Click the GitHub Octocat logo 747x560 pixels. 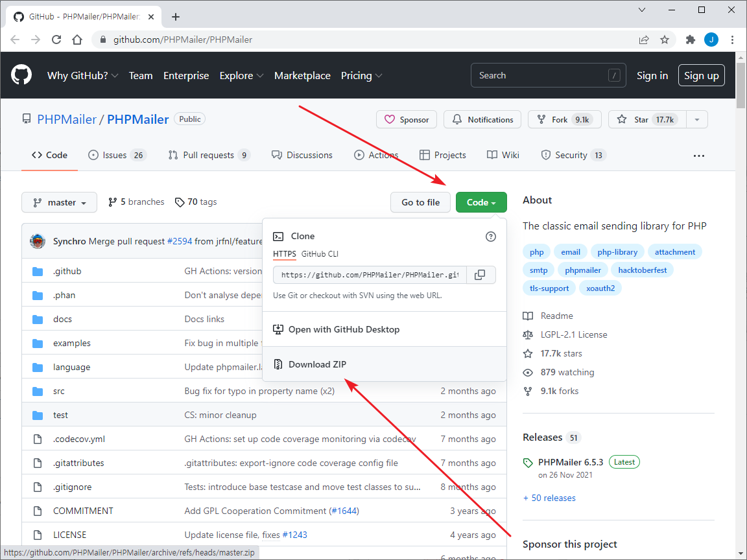coord(21,75)
